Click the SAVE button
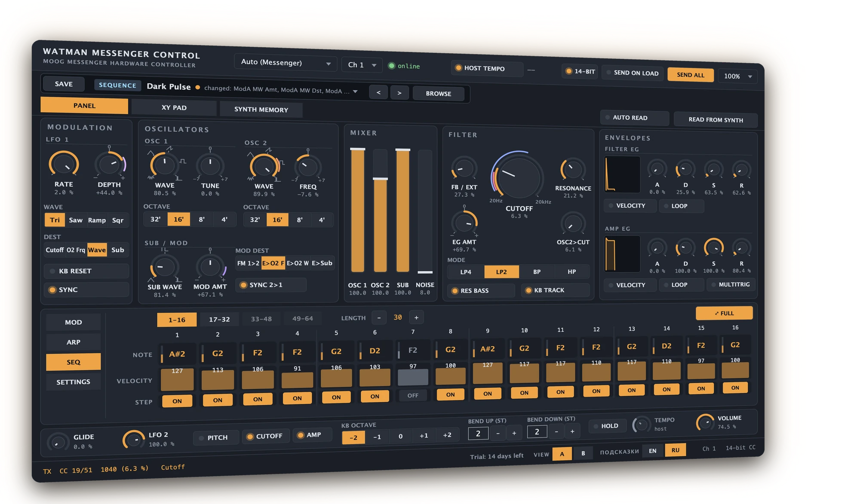 point(64,84)
